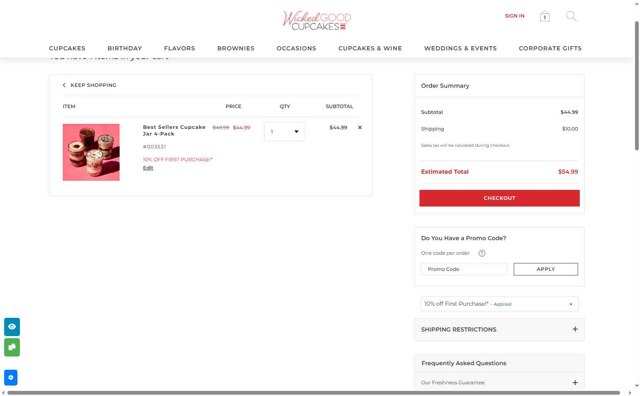Viewport: 640px width, 396px height.
Task: Open the Cupcakes & Wine menu
Action: [x=370, y=48]
